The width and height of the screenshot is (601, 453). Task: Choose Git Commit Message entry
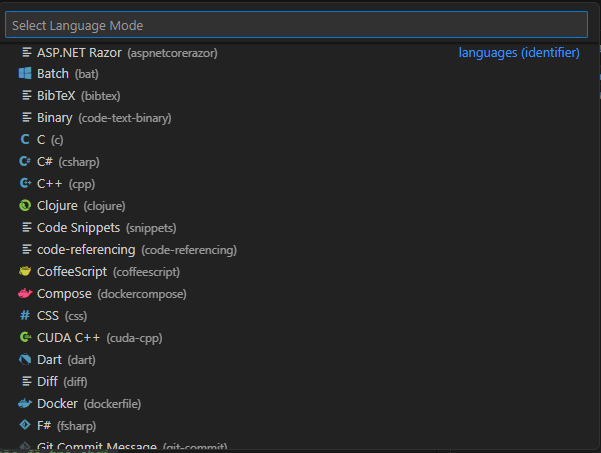(x=300, y=446)
